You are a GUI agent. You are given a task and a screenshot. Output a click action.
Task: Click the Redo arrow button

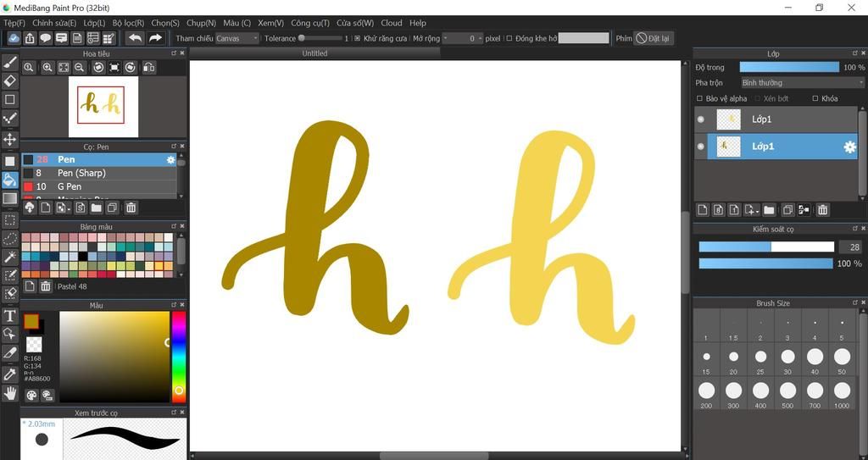click(x=156, y=37)
